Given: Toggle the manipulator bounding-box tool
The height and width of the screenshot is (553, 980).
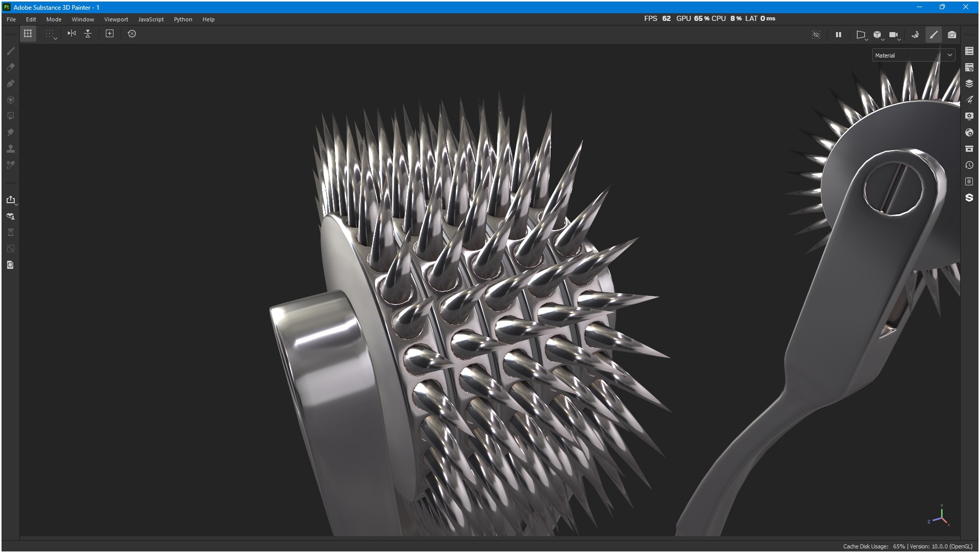Looking at the screenshot, I should click(x=28, y=34).
